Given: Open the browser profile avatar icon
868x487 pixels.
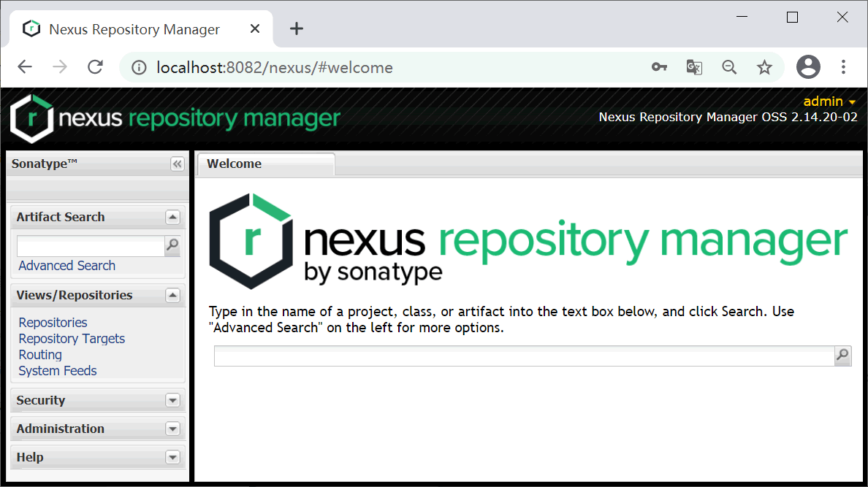Looking at the screenshot, I should click(808, 66).
